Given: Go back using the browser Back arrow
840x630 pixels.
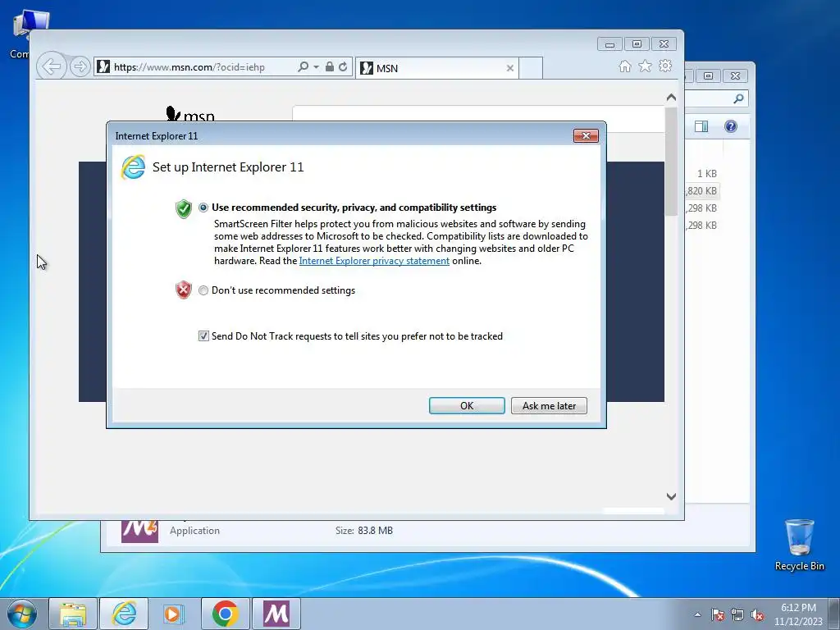Looking at the screenshot, I should tap(52, 67).
